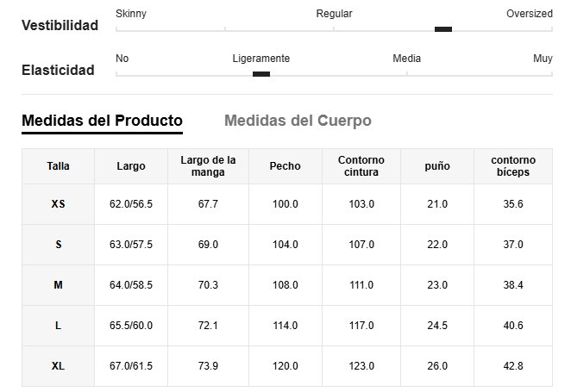Click the puño column header

pos(437,166)
